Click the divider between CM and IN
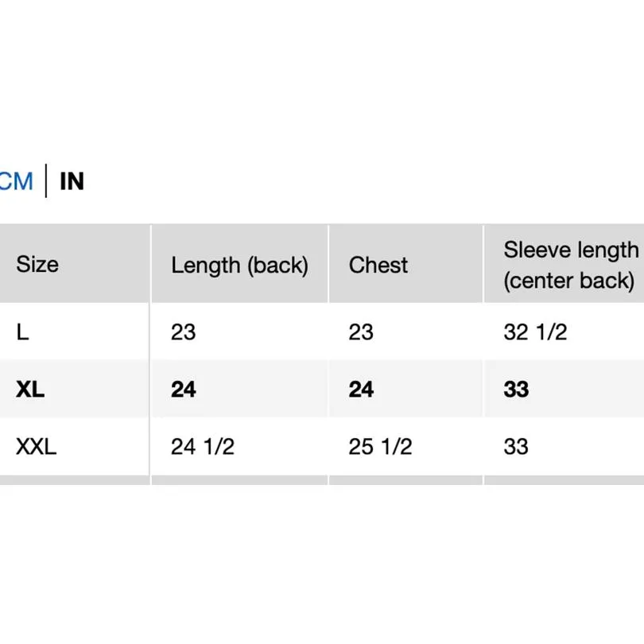The height and width of the screenshot is (644, 644). tap(46, 181)
